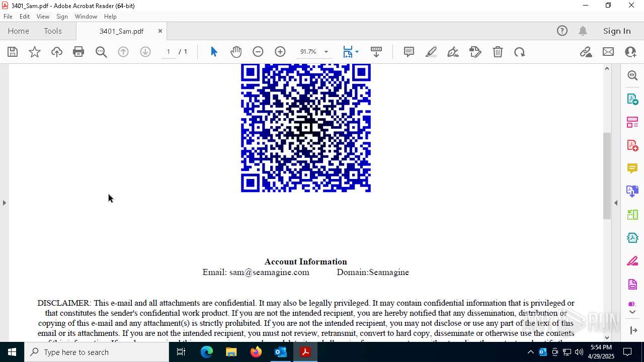Open the 91.7% zoom level dropdown
This screenshot has height=362, width=644.
tap(326, 52)
